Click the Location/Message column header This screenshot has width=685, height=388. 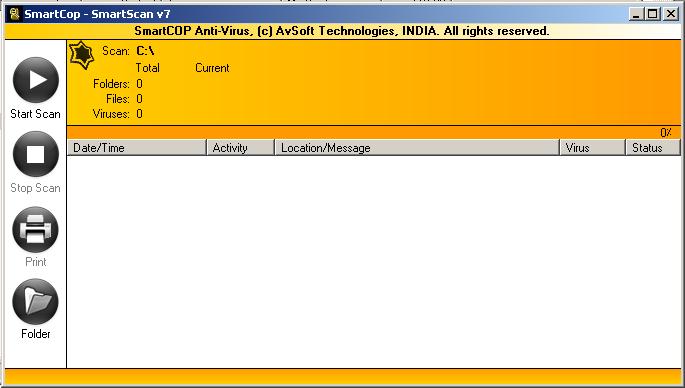coord(417,148)
